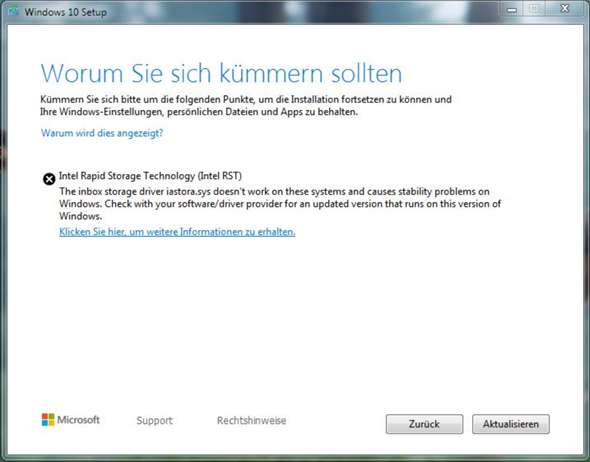Click the iastora.sys driver description text
The height and width of the screenshot is (462, 590).
click(x=280, y=204)
